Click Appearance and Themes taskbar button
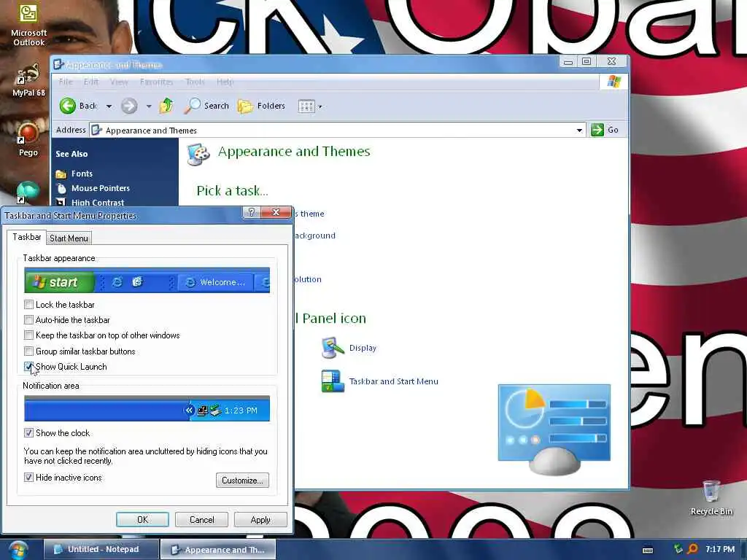 218,550
